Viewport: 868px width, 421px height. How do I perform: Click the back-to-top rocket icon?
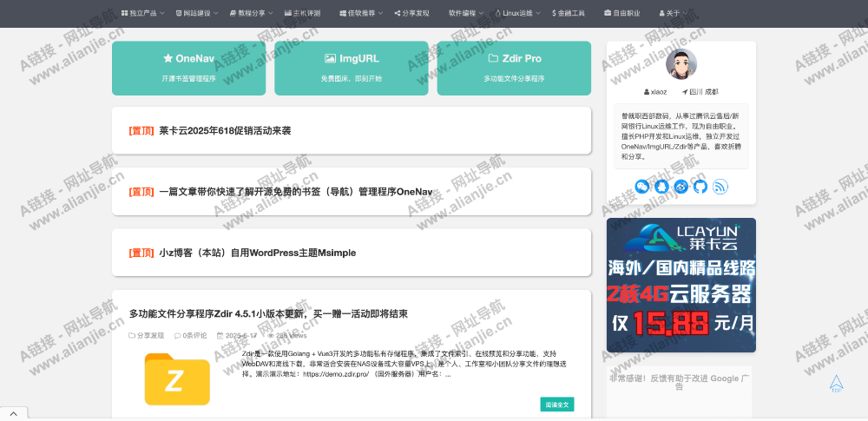coord(836,384)
